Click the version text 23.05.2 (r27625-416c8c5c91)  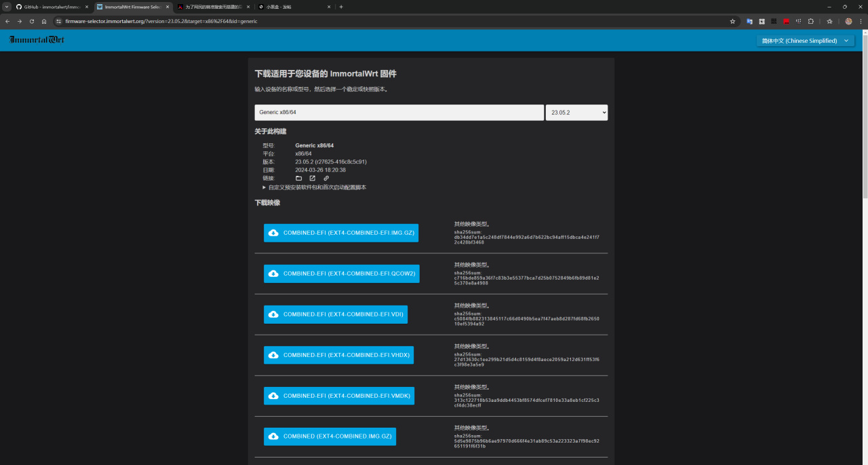click(331, 162)
